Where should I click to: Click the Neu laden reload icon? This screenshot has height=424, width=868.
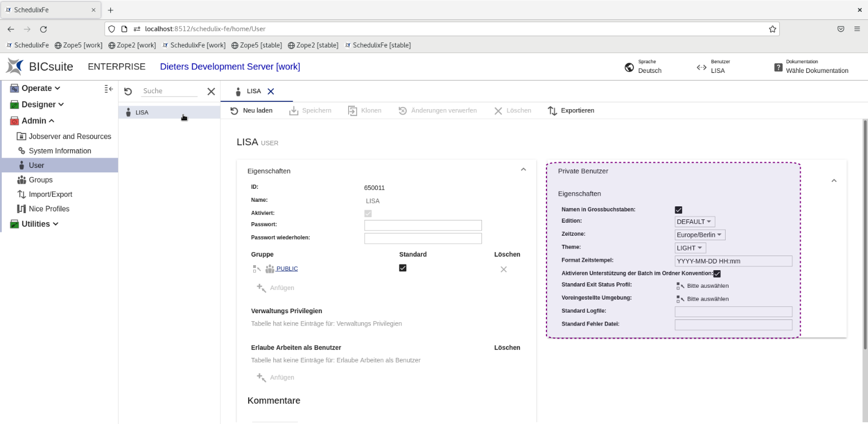coord(235,111)
